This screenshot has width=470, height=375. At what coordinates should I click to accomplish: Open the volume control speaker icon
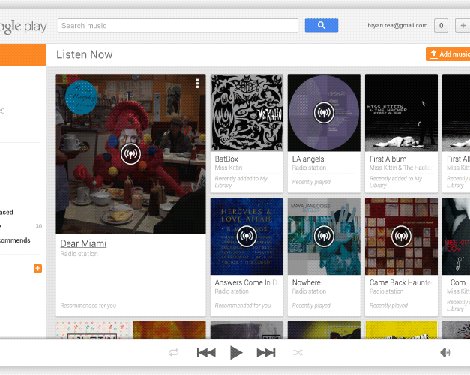pyautogui.click(x=445, y=352)
